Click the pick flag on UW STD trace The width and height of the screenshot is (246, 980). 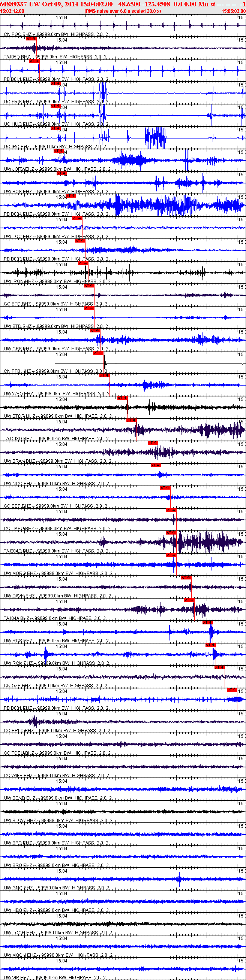89,308
